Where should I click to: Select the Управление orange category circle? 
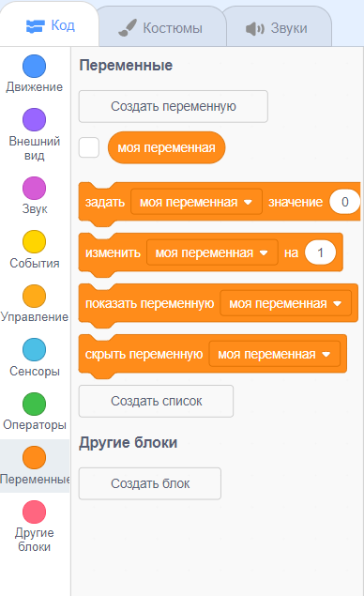pyautogui.click(x=34, y=296)
